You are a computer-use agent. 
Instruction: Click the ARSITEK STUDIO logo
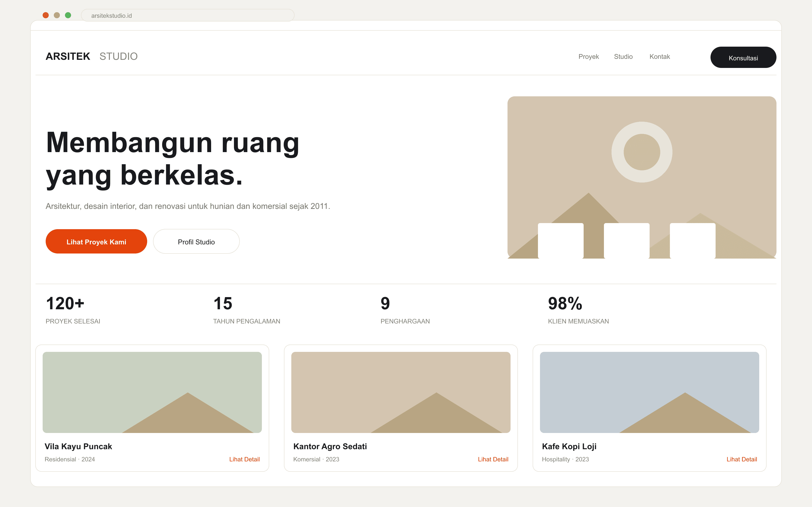click(x=92, y=56)
